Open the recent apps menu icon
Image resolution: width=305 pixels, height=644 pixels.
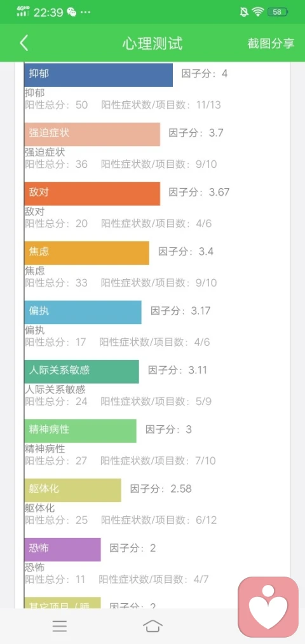[60, 626]
